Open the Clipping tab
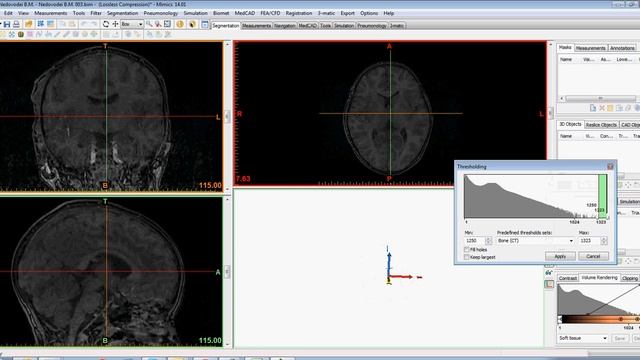Screen dimensions: 640x360 coord(630,278)
